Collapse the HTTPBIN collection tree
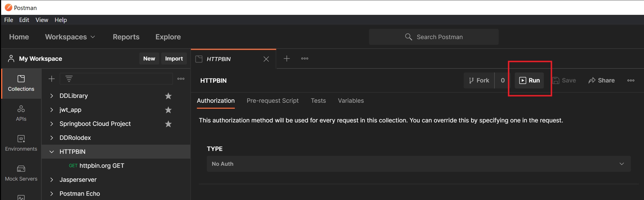The height and width of the screenshot is (200, 644). 52,152
